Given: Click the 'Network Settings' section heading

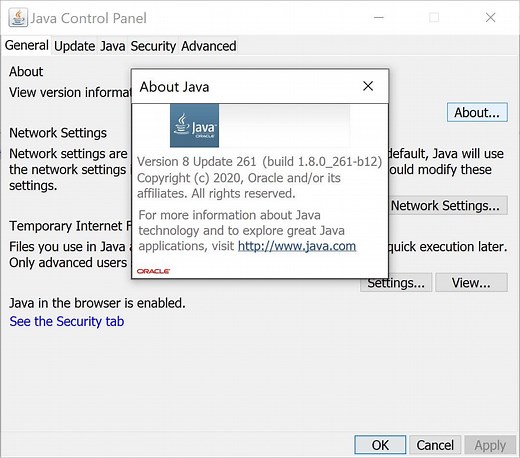Looking at the screenshot, I should (x=58, y=133).
